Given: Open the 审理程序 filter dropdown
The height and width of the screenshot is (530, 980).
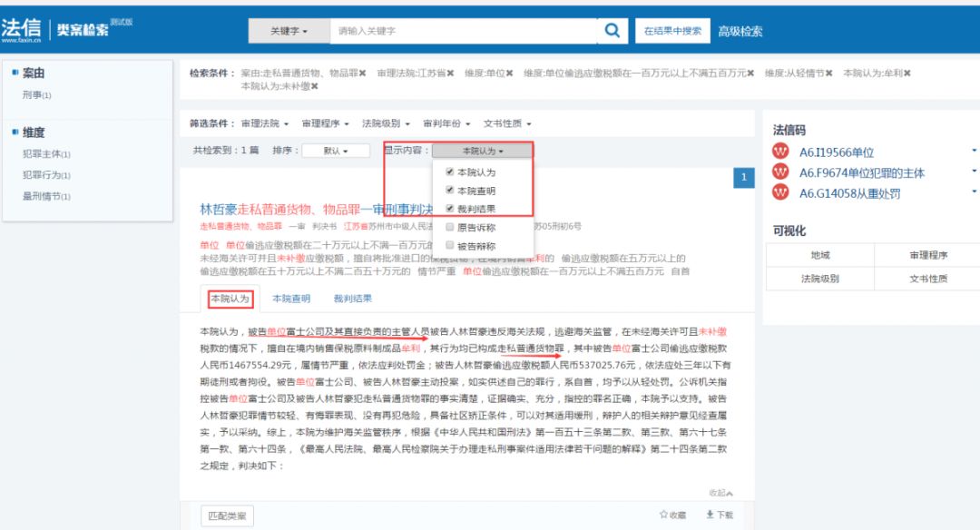Looking at the screenshot, I should [326, 123].
